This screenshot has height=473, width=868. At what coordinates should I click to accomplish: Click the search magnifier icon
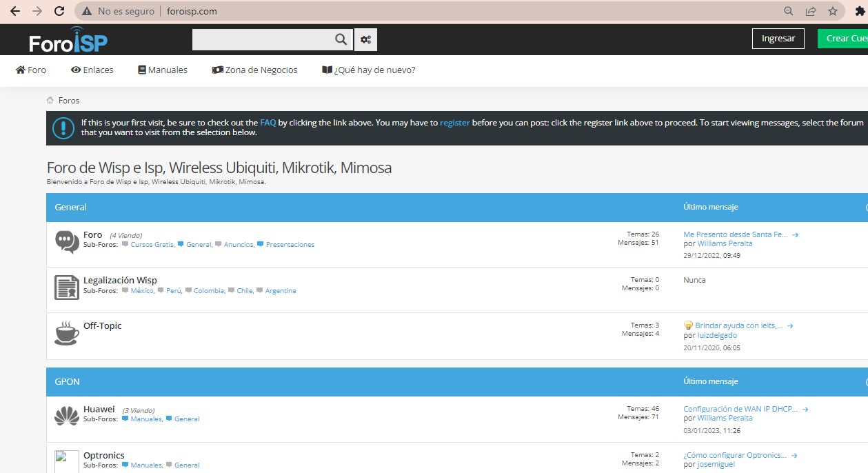click(341, 39)
